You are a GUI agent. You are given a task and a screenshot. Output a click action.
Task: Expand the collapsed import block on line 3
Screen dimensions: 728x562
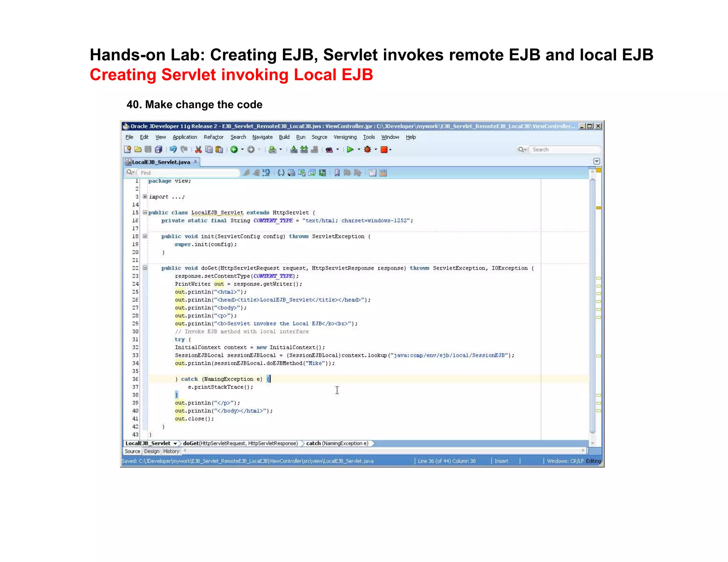[x=145, y=196]
